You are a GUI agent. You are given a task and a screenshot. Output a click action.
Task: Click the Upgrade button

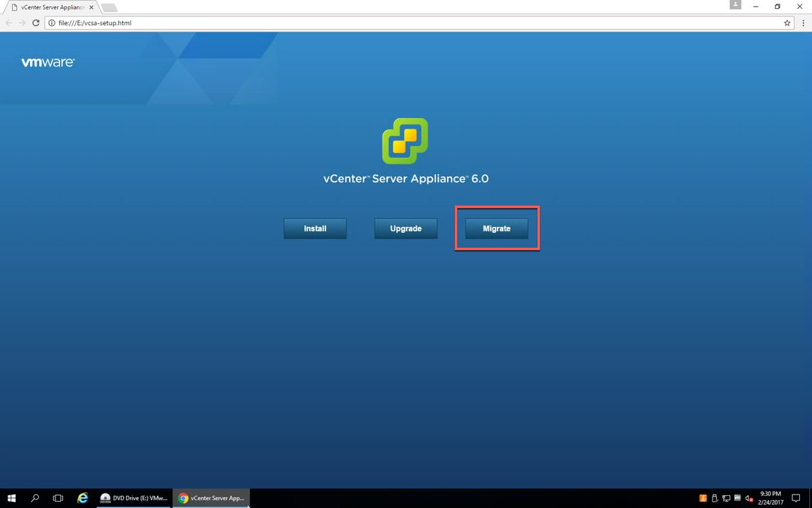[x=406, y=228]
